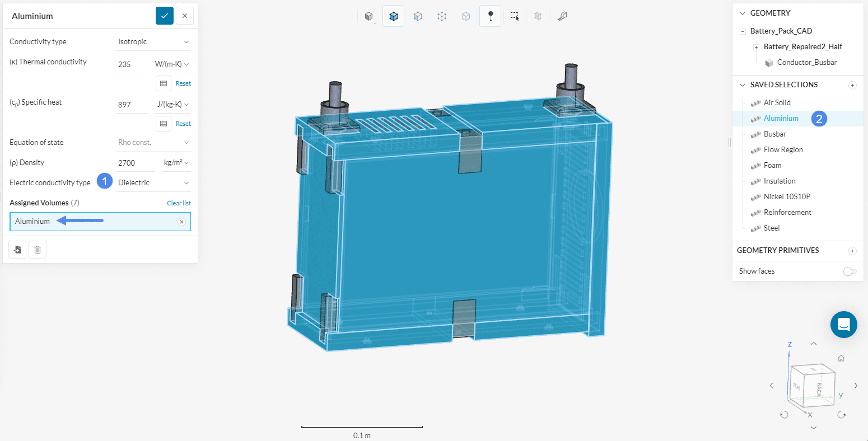Confirm Aluminium settings with the checkmark button
Viewport: 868px width, 441px height.
point(165,16)
